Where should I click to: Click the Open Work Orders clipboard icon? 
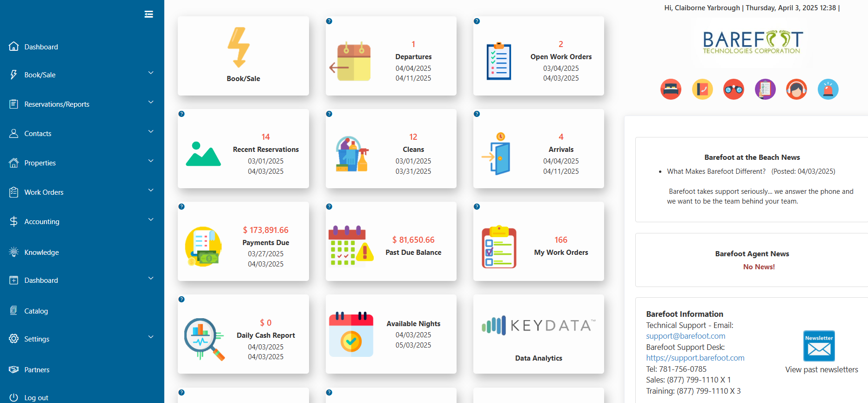pos(498,61)
